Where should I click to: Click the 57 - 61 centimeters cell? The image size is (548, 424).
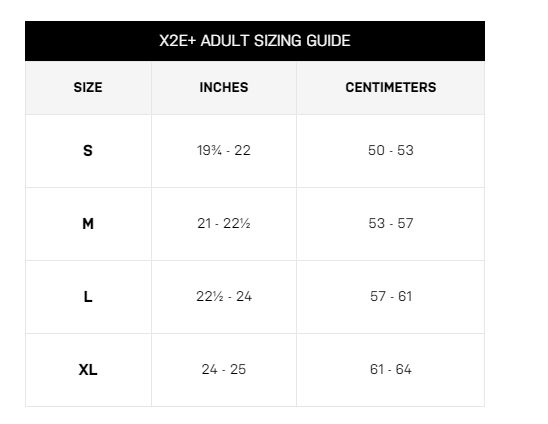(391, 297)
